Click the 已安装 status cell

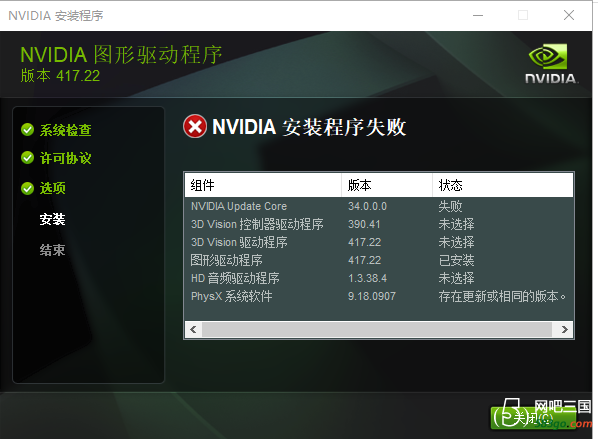(x=456, y=260)
